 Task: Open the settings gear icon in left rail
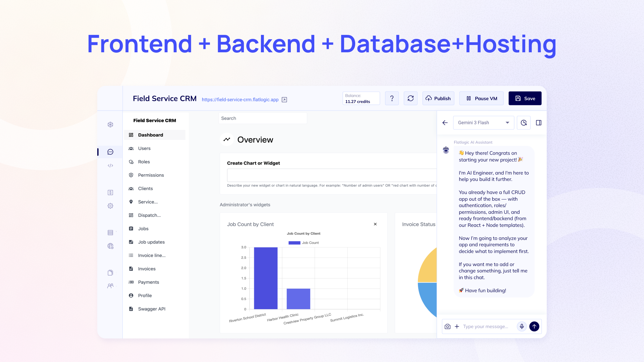(x=110, y=206)
